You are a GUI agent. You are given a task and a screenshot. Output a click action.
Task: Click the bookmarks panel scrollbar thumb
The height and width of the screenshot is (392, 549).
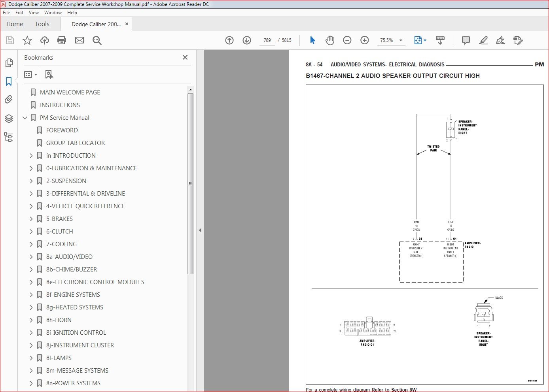190,184
